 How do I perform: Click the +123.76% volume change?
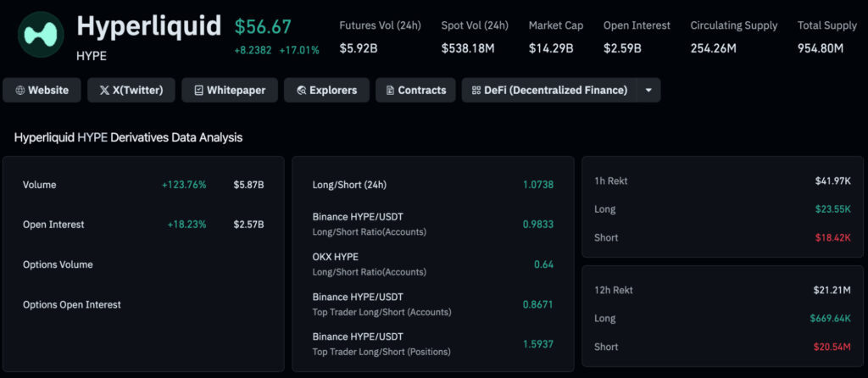click(184, 185)
